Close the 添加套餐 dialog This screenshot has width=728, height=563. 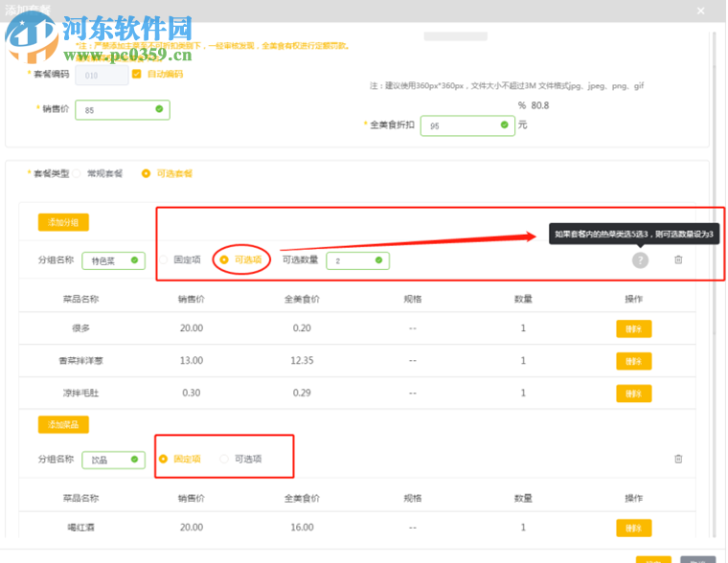(700, 11)
